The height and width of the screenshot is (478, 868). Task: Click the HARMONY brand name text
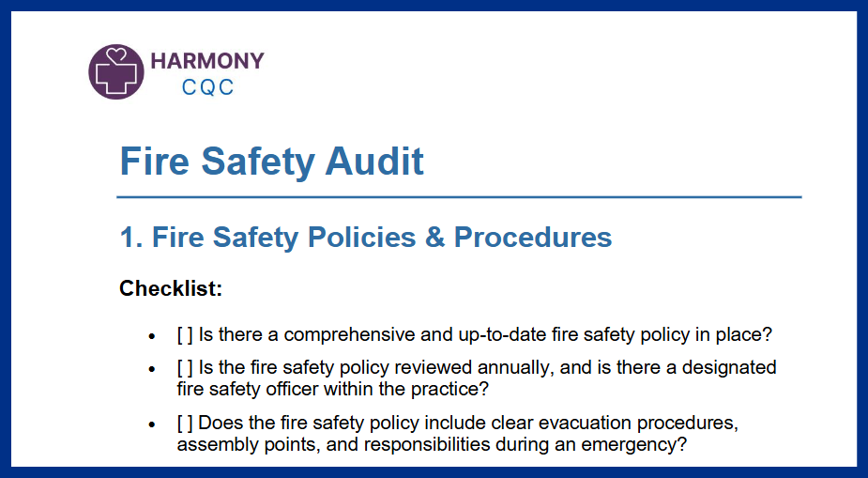pyautogui.click(x=207, y=61)
